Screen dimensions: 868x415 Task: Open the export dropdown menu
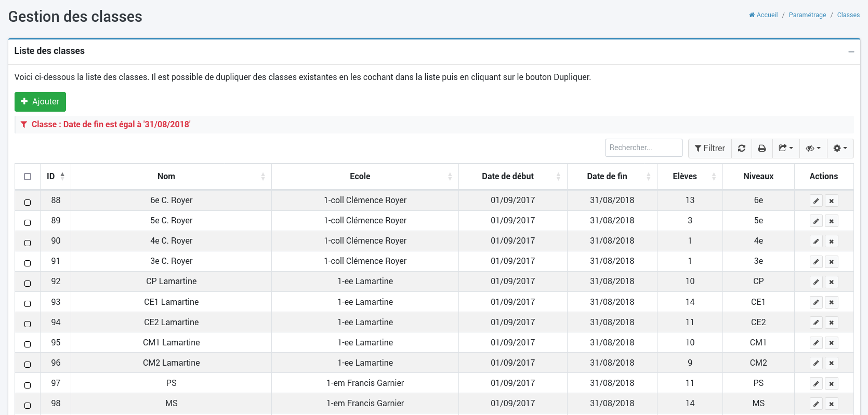(x=786, y=149)
